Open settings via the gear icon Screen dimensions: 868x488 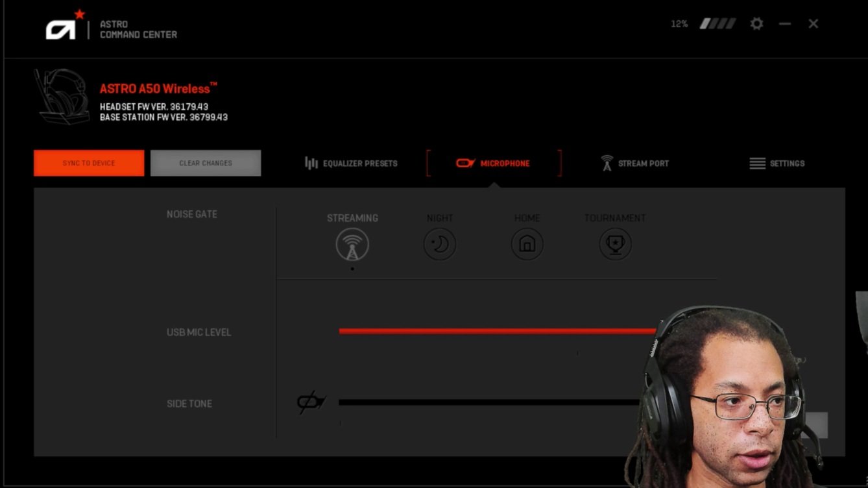pyautogui.click(x=756, y=23)
